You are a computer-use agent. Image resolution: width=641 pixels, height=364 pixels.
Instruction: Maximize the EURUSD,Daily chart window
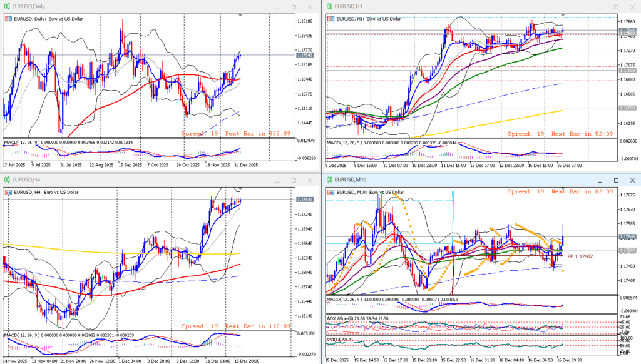tap(294, 6)
